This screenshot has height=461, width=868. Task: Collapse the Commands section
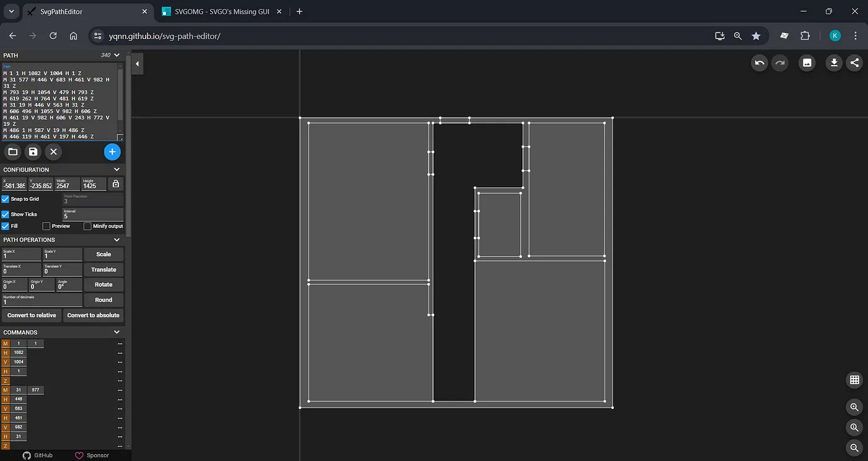coord(117,332)
